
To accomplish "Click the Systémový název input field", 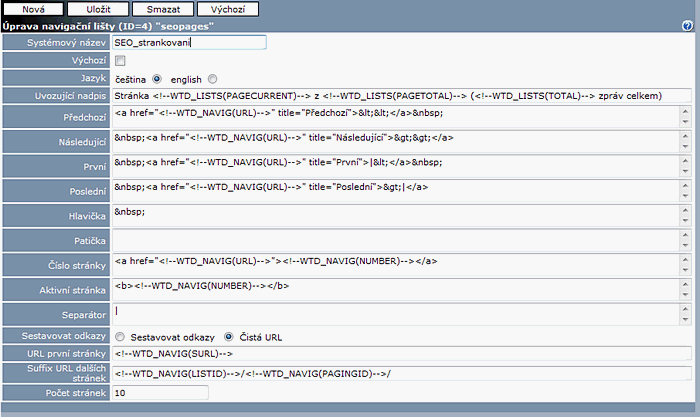I will pyautogui.click(x=189, y=43).
